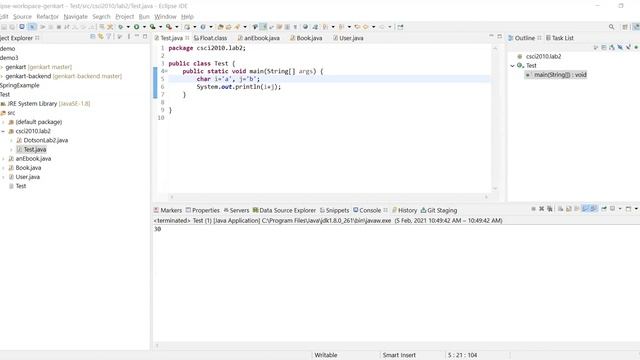Open Project Explorer view menu (three dots)
Screen dimensions: 640x360
pyautogui.click(x=129, y=37)
